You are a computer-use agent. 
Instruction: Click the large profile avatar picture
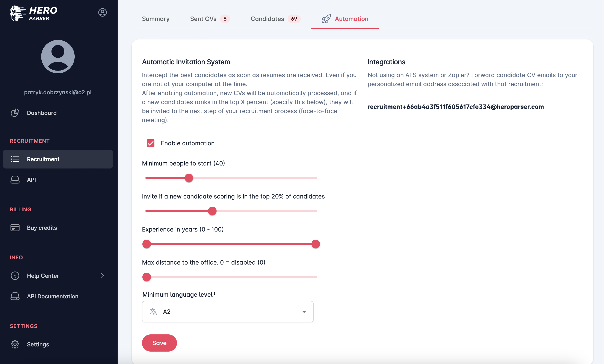pos(58,57)
